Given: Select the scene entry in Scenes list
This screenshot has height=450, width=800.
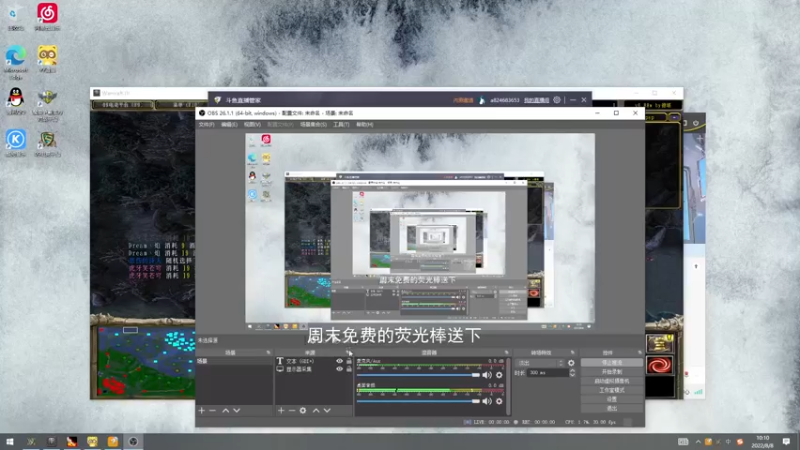Looking at the screenshot, I should pos(234,361).
